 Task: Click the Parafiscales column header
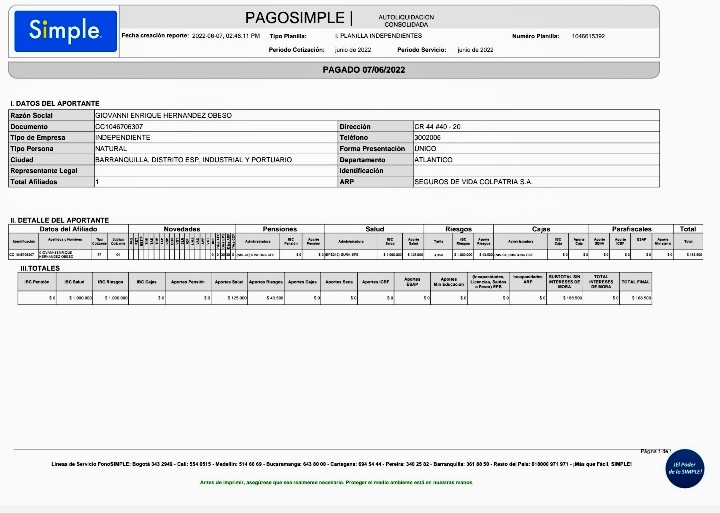[x=631, y=229]
